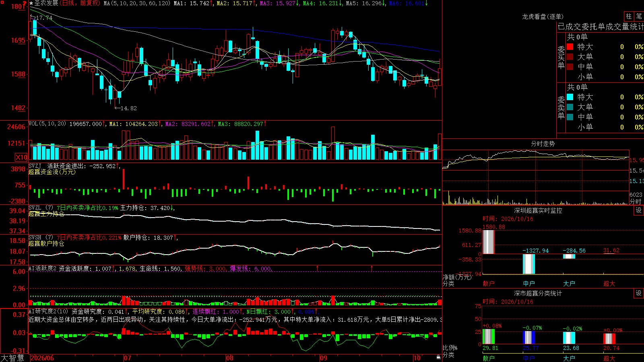This screenshot has height=362, width=644.
Task: Click the 日线, 前复权 period label
Action: 80,3
